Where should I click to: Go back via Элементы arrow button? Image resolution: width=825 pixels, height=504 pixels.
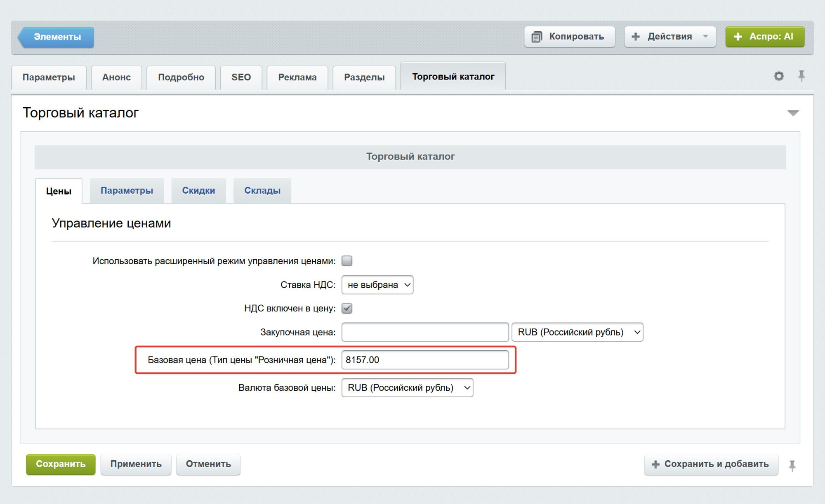click(57, 37)
